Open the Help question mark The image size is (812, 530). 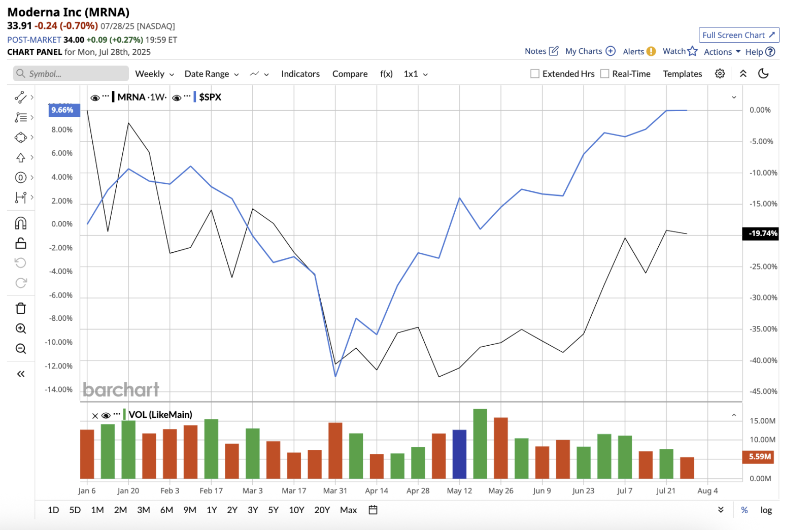[x=770, y=52]
